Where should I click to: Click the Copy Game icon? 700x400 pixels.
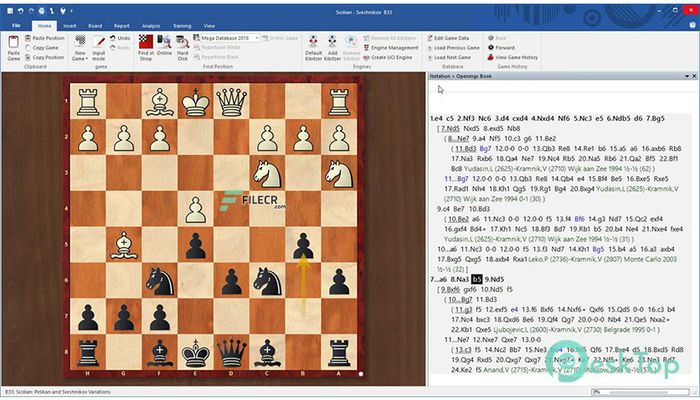[28, 48]
